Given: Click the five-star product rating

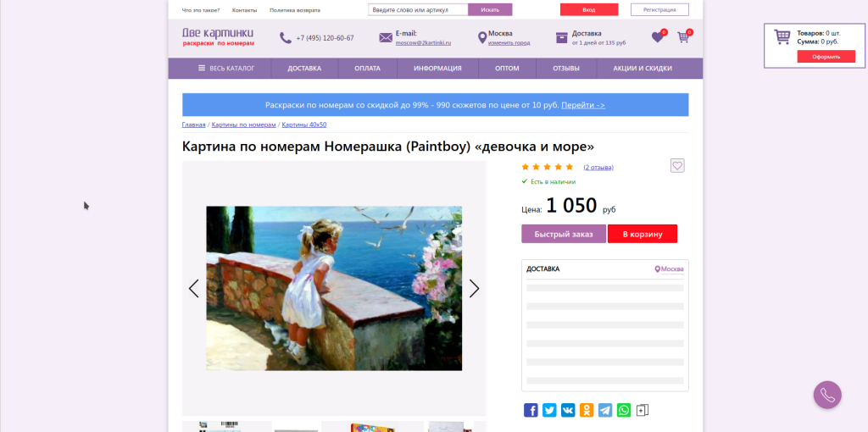Looking at the screenshot, I should click(x=548, y=167).
